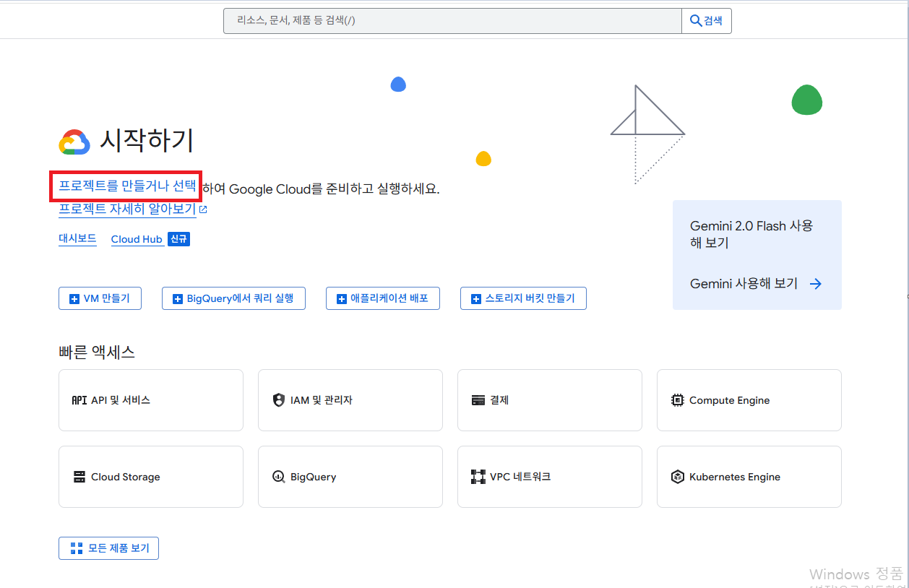Click 모든 제품 보기 button

108,548
